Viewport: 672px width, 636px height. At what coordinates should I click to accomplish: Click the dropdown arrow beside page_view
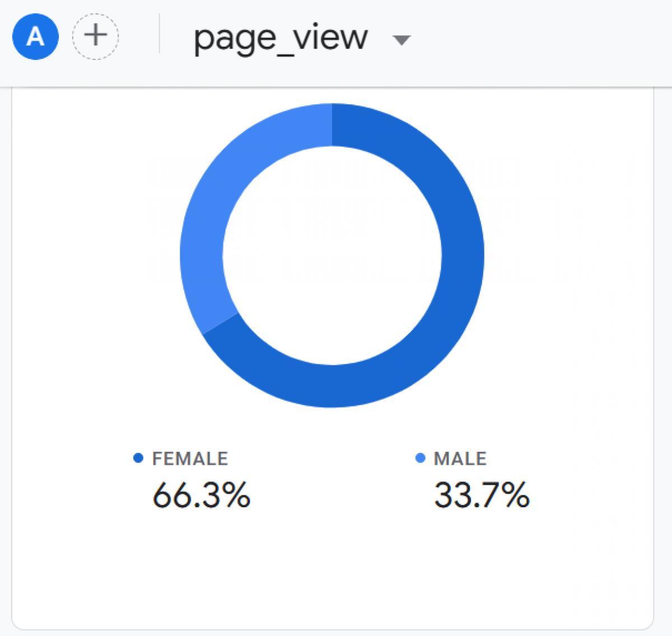pos(401,40)
